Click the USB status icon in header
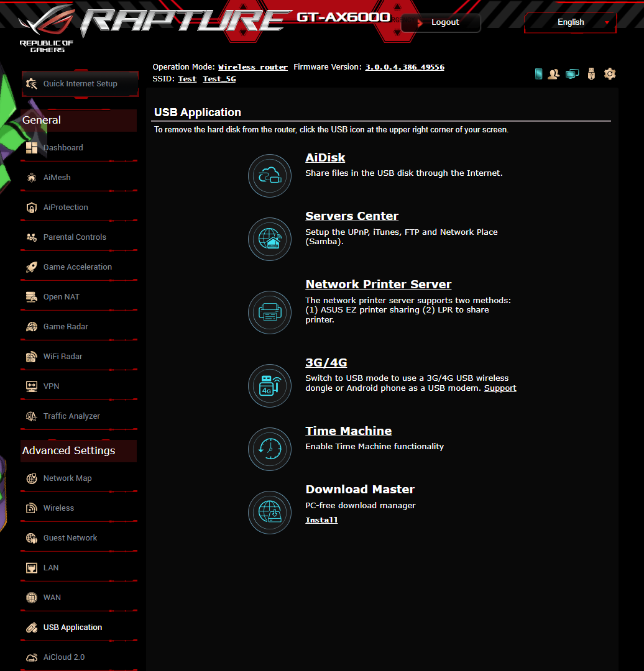 591,74
